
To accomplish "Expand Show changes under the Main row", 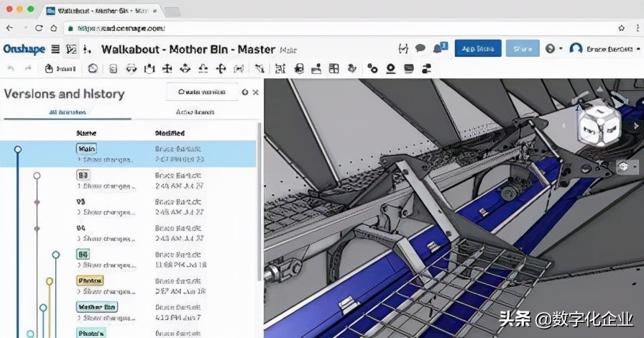I will [105, 160].
